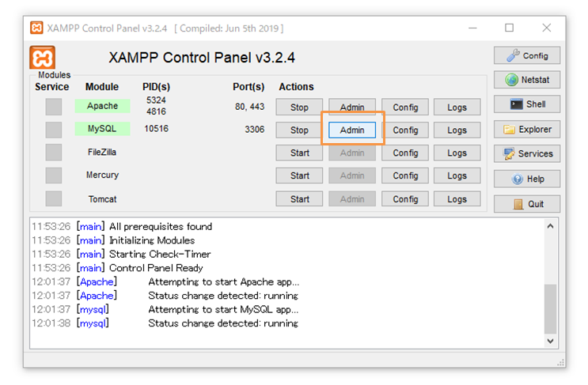Open Apache Admin page
This screenshot has height=385, width=588.
pyautogui.click(x=352, y=107)
